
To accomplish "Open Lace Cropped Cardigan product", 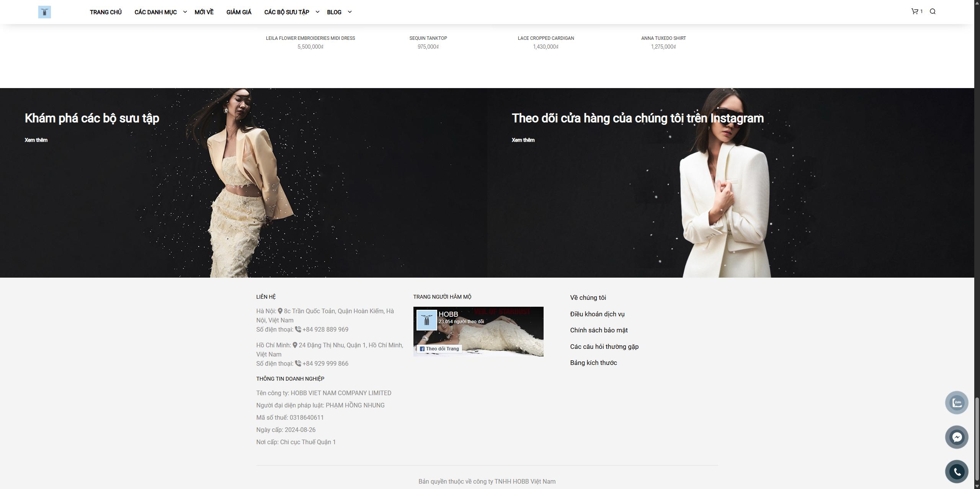I will coord(546,38).
